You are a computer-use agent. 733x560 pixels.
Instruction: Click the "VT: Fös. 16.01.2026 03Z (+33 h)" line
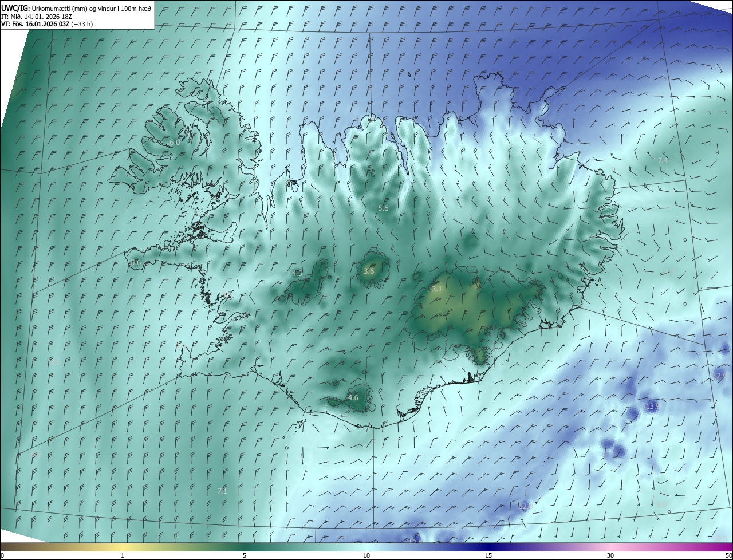47,24
